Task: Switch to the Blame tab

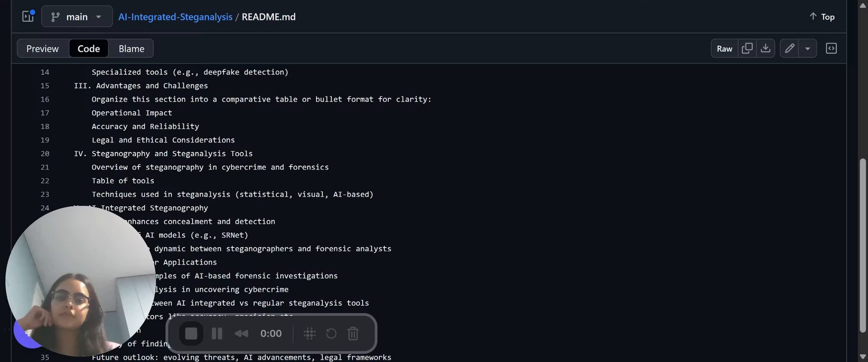Action: [131, 49]
